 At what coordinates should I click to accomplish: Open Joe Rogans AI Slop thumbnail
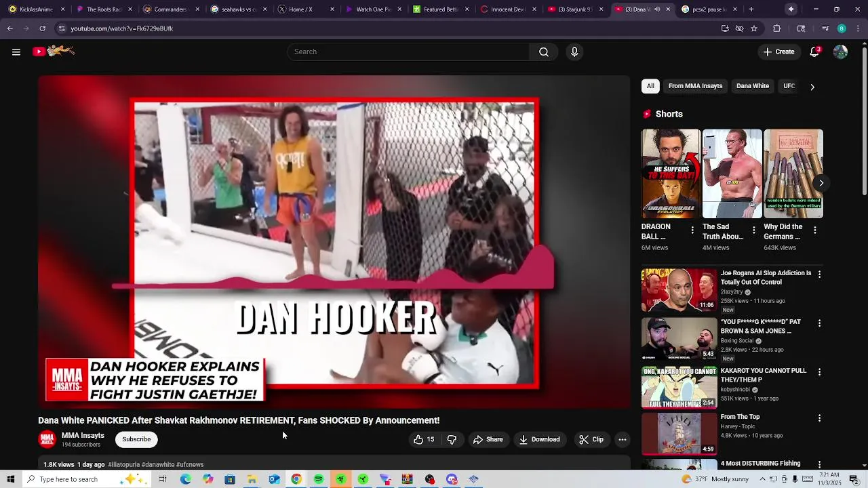click(679, 289)
